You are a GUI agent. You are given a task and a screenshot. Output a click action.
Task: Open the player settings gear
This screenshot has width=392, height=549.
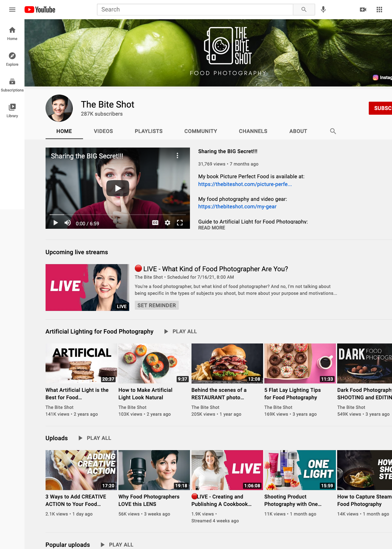pyautogui.click(x=168, y=223)
